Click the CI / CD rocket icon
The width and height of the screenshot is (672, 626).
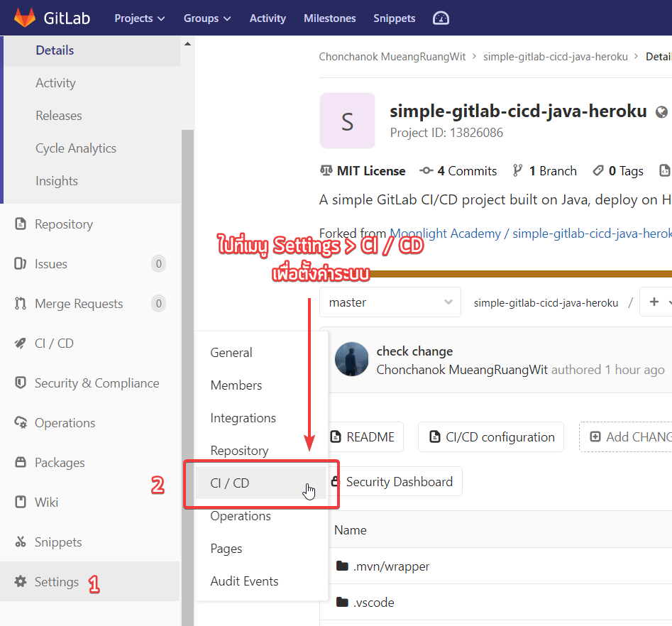(20, 343)
